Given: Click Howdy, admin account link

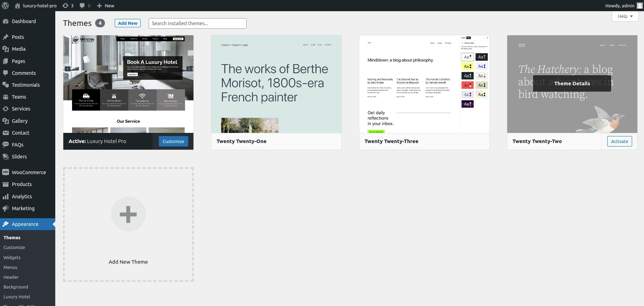Looking at the screenshot, I should 620,6.
